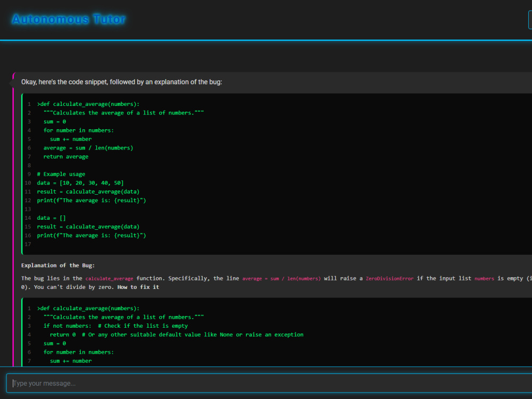Viewport: 532px width, 399px height.
Task: Click the 'return average' line
Action: coord(66,156)
